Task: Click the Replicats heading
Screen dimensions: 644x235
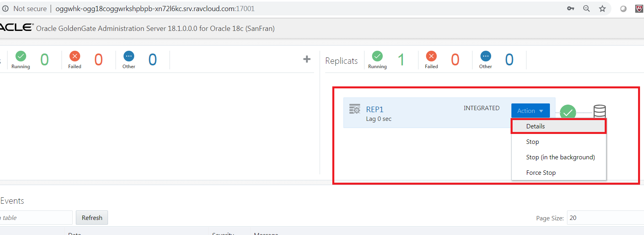Action: pos(341,61)
